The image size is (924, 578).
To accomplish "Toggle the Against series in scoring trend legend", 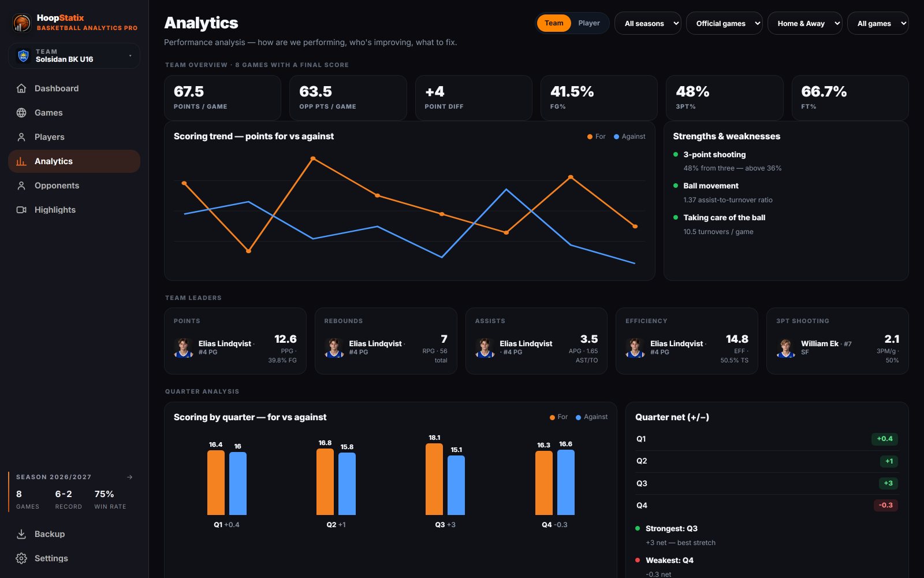I will (629, 136).
